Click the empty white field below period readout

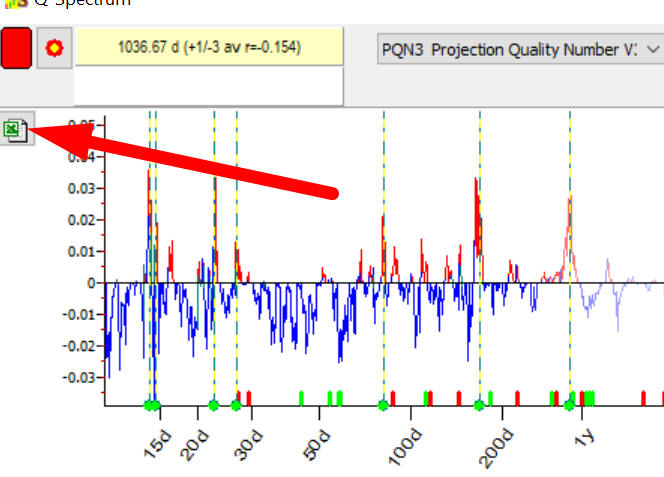(x=209, y=87)
